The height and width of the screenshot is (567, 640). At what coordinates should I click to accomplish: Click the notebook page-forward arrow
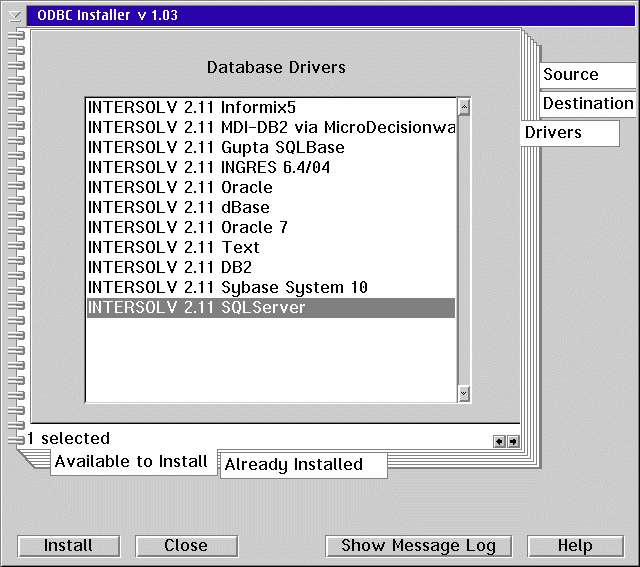pos(513,441)
